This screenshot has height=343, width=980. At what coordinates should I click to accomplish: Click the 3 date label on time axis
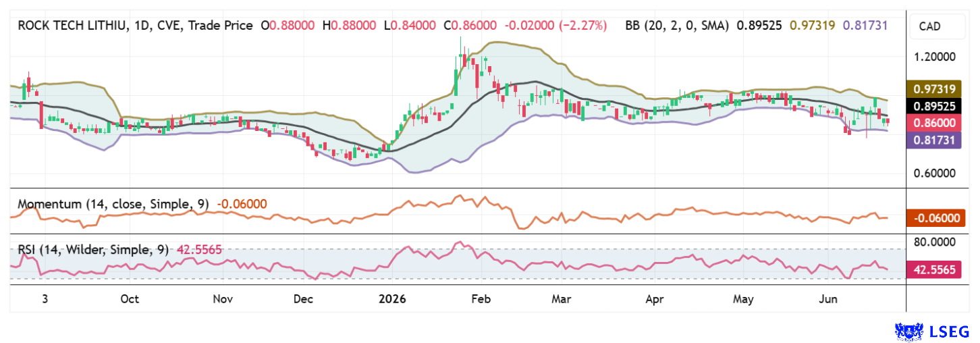45,298
